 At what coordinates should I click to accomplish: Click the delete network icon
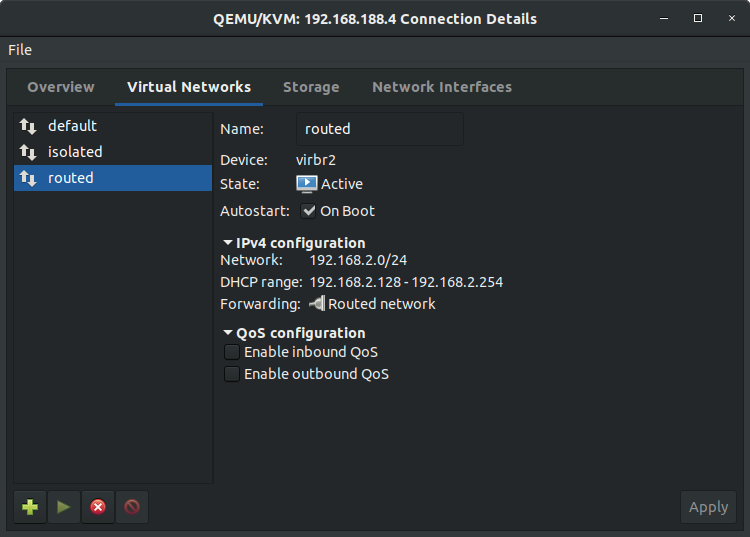click(131, 507)
